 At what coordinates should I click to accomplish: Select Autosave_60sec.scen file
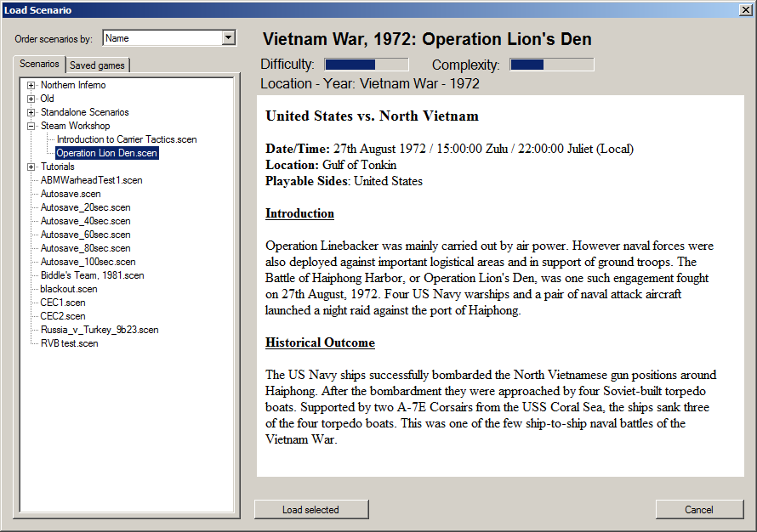[x=85, y=235]
